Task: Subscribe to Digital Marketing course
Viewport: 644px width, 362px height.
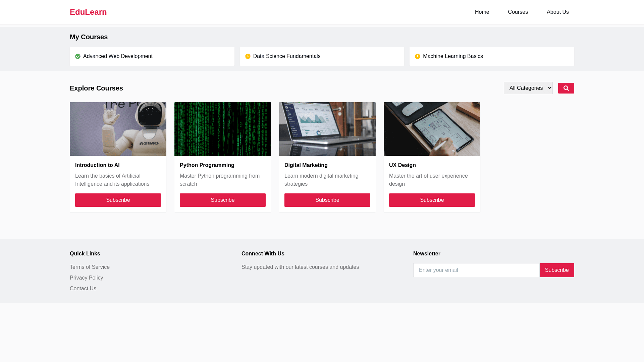Action: pyautogui.click(x=327, y=200)
